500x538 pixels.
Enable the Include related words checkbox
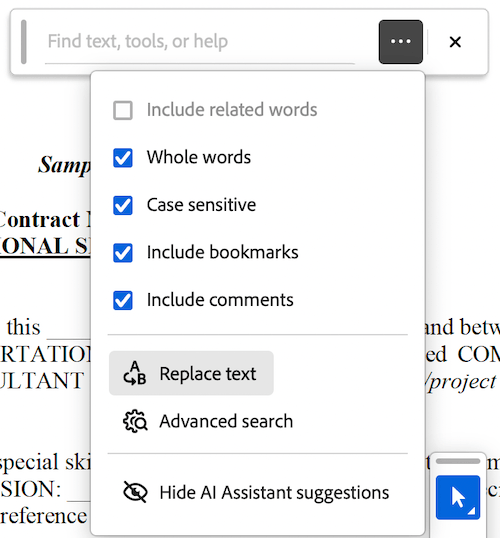tap(123, 110)
